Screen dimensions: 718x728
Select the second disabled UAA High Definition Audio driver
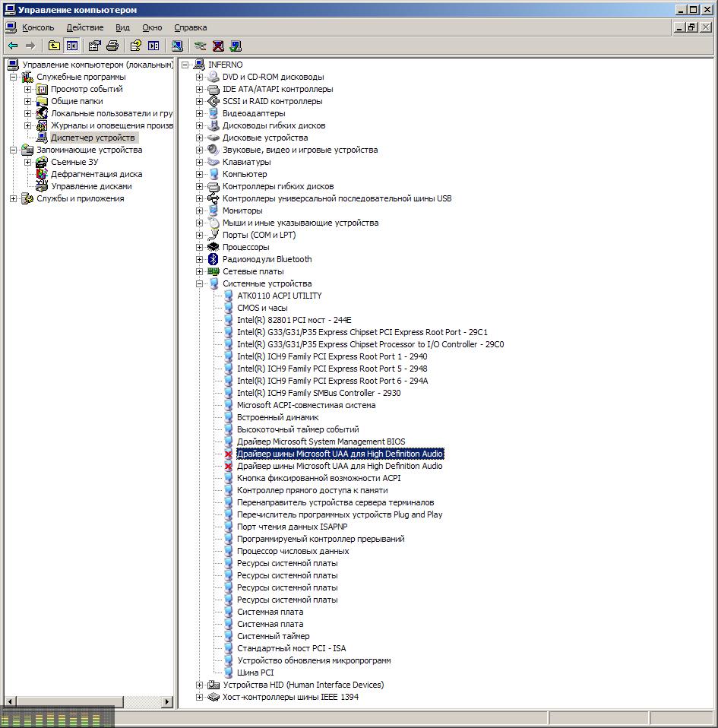point(339,466)
